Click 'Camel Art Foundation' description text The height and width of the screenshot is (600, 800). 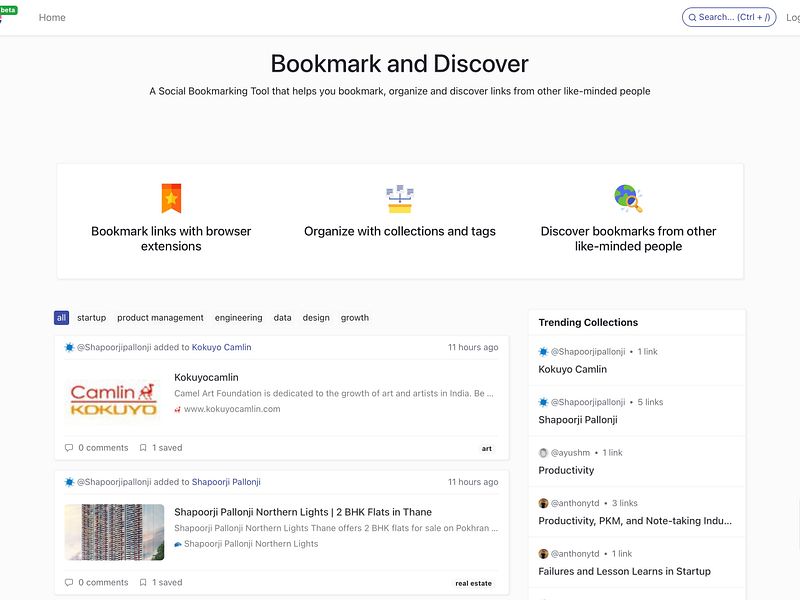pos(334,393)
